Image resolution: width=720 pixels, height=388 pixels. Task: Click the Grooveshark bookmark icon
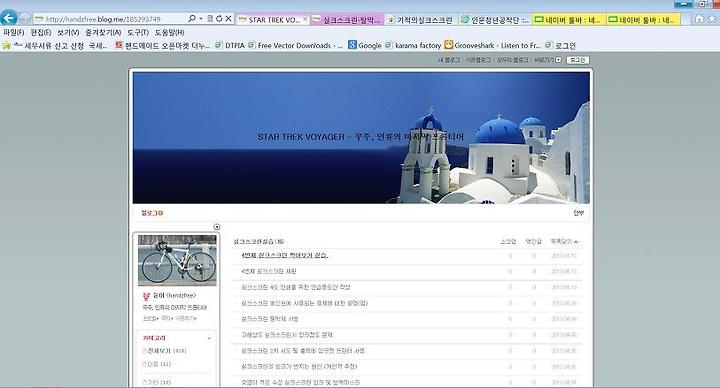[x=449, y=45]
